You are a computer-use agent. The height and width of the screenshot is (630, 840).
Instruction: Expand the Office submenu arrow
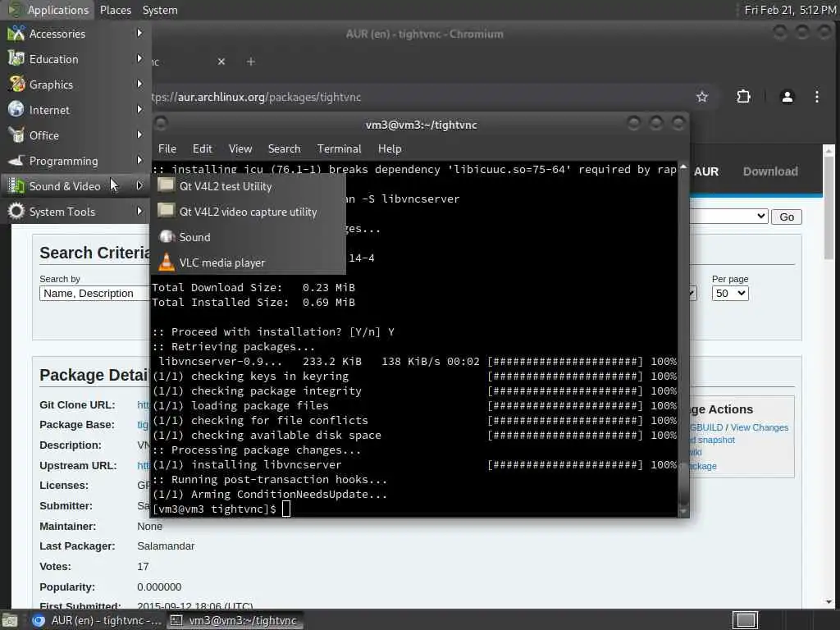point(139,135)
